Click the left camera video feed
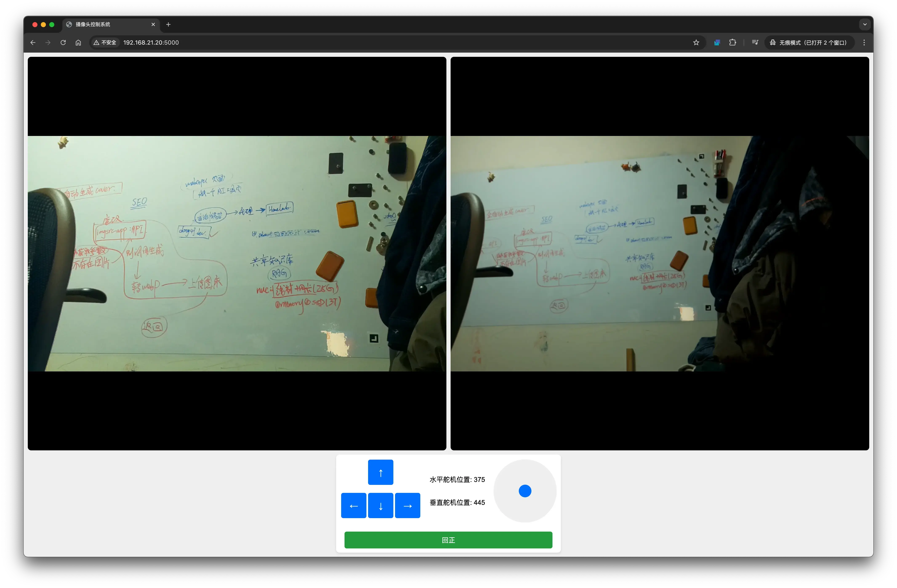The width and height of the screenshot is (897, 588). (237, 253)
